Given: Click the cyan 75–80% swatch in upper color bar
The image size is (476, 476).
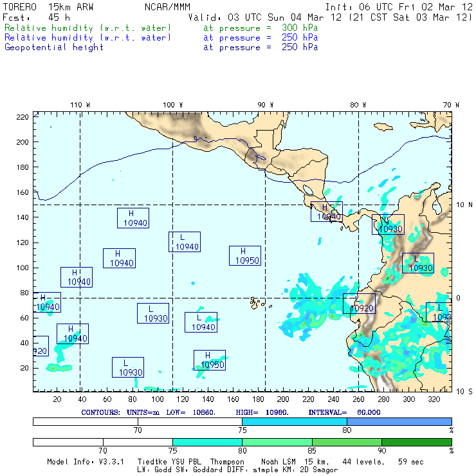Looking at the screenshot, I should tap(295, 422).
